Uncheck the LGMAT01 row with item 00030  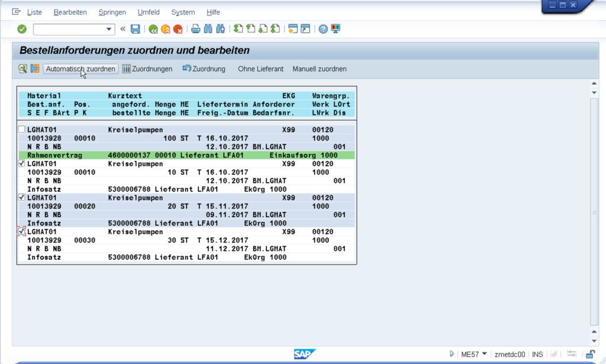[x=22, y=231]
